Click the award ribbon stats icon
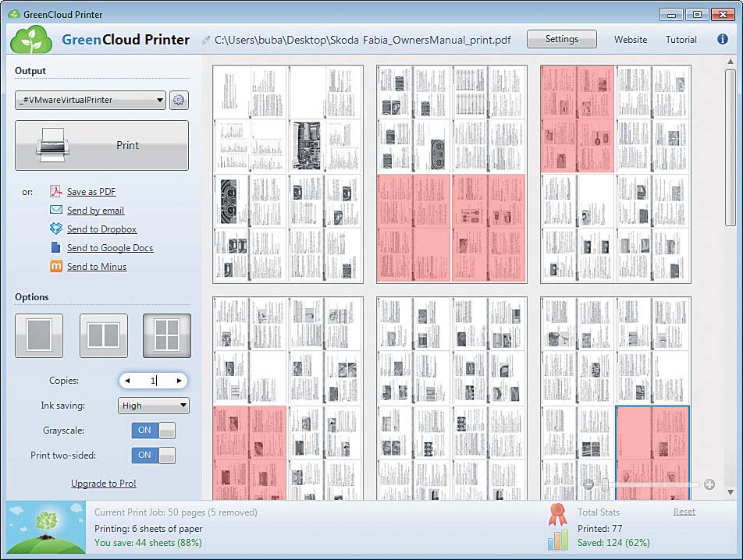Viewport: 743px width, 560px height. tap(558, 515)
